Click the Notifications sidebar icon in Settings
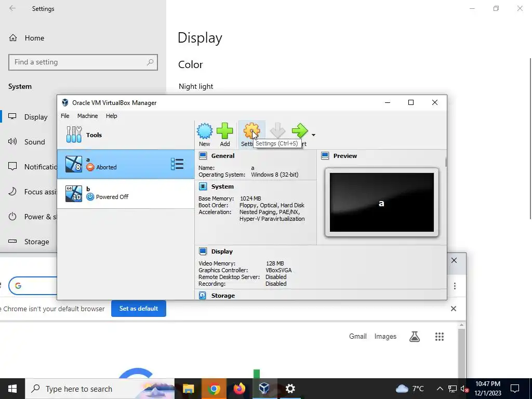This screenshot has width=532, height=399. (x=12, y=167)
